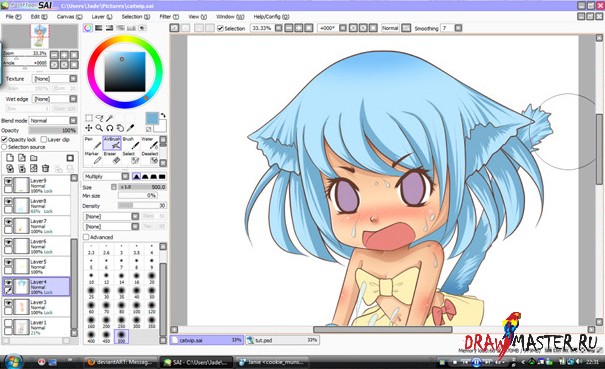This screenshot has height=369, width=605.
Task: Show the color wheel panel icon
Action: pos(88,28)
